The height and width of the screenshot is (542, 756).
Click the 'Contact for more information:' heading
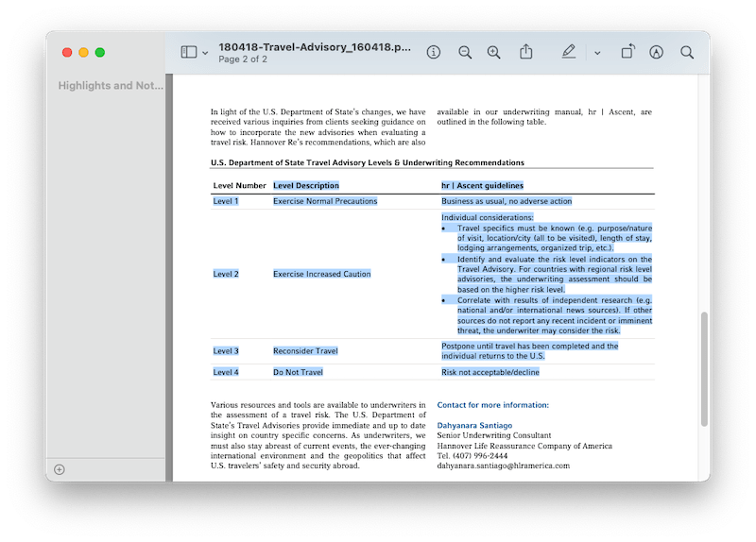point(492,405)
